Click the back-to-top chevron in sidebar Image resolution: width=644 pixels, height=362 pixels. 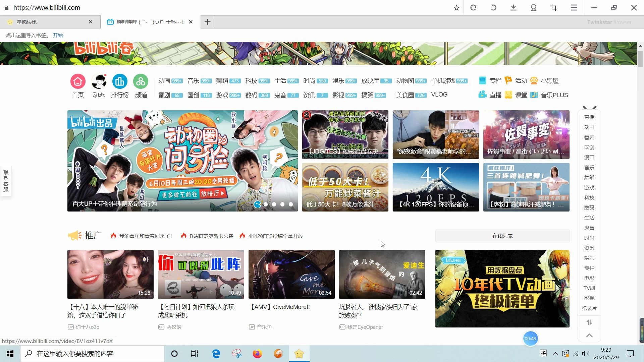click(x=589, y=335)
